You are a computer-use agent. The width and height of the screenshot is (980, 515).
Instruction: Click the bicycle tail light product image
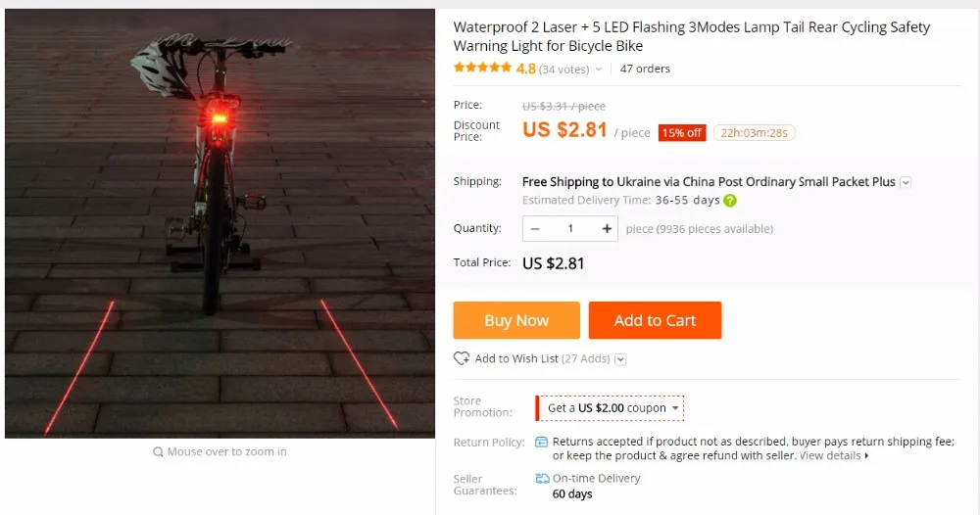220,223
